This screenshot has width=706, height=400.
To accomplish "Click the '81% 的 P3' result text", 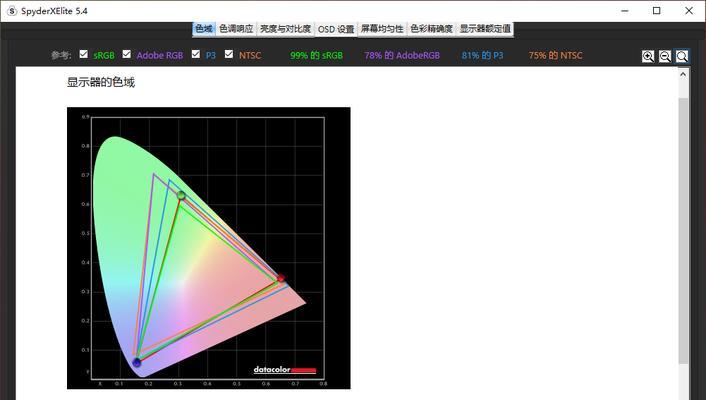I will pyautogui.click(x=482, y=55).
